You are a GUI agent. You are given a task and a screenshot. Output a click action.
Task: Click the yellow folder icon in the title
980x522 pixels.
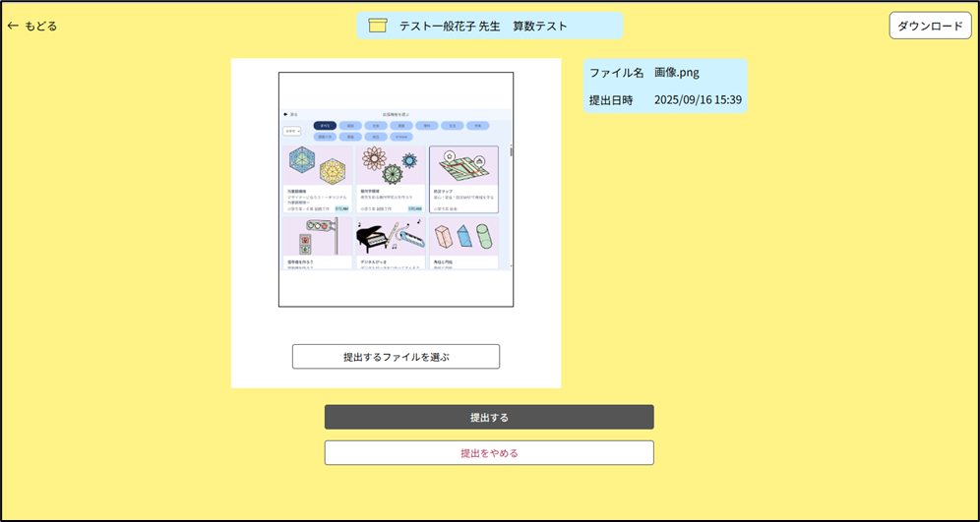pos(377,26)
